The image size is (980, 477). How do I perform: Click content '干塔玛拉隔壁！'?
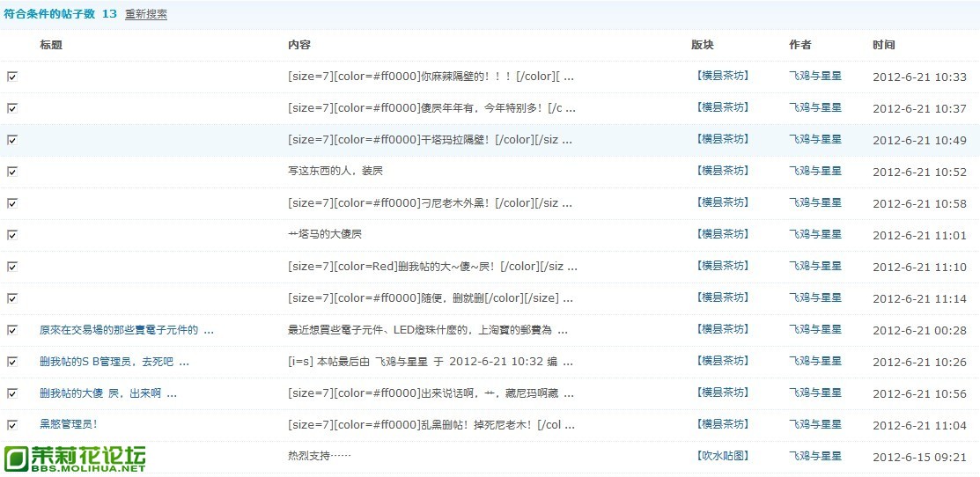coord(430,141)
